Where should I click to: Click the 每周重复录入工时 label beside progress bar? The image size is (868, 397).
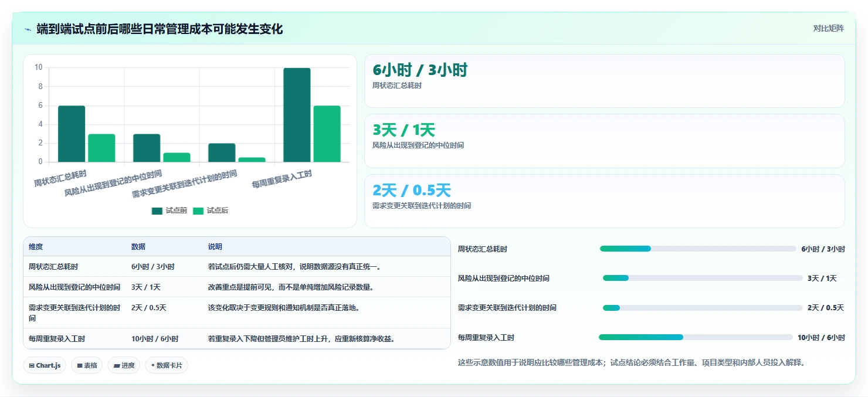point(486,338)
